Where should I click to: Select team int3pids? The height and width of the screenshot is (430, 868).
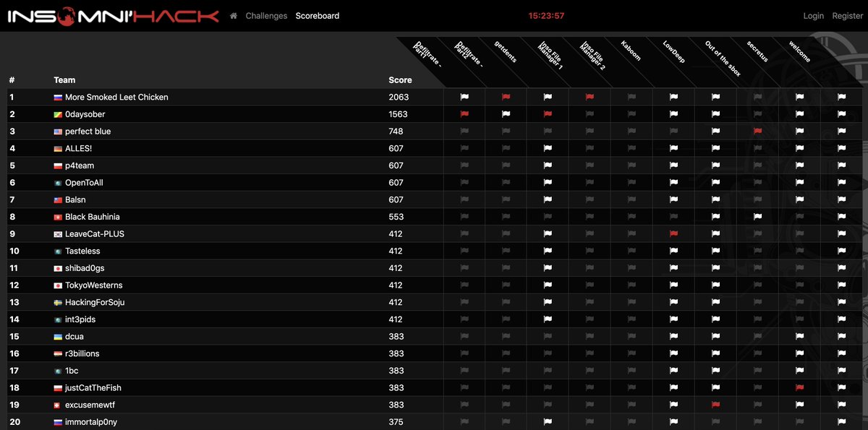80,319
